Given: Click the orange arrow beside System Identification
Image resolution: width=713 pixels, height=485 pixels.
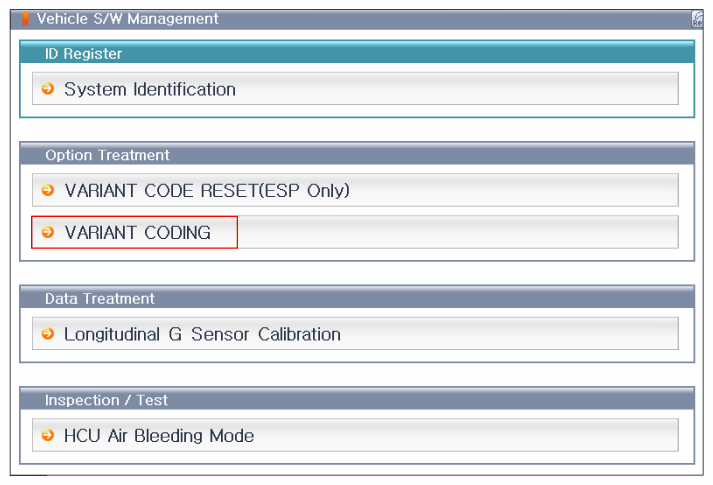Looking at the screenshot, I should coord(47,89).
